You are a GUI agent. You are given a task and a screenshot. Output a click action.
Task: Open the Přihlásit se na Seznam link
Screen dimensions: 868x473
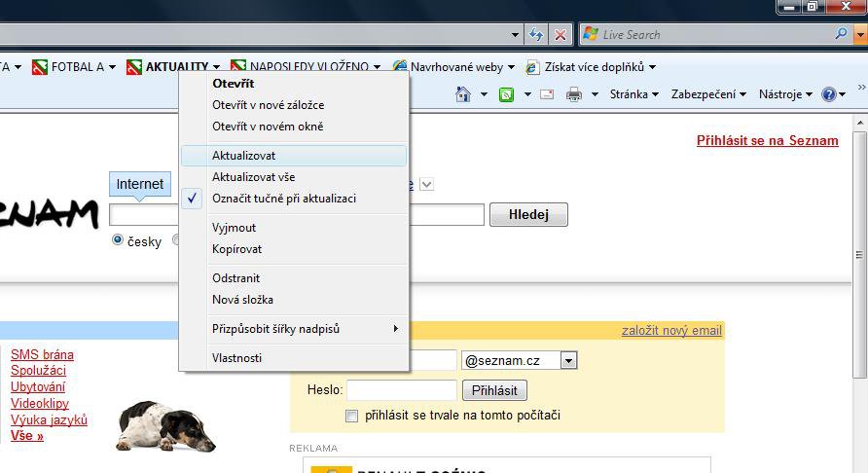click(x=767, y=140)
